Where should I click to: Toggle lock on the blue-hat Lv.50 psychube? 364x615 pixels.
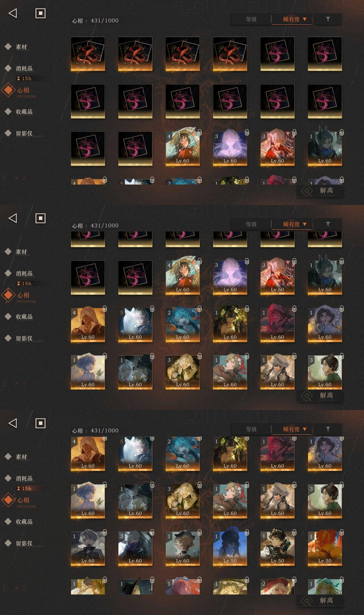coord(247,532)
